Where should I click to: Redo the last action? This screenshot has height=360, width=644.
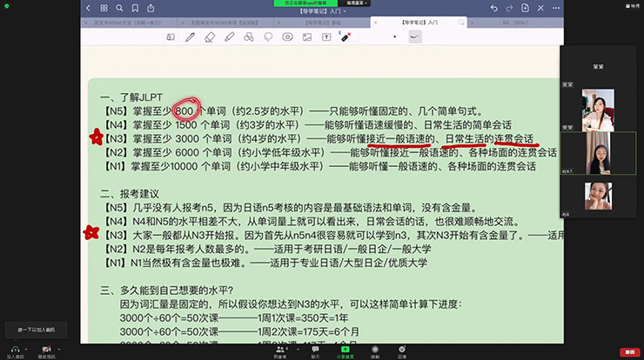tap(509, 8)
